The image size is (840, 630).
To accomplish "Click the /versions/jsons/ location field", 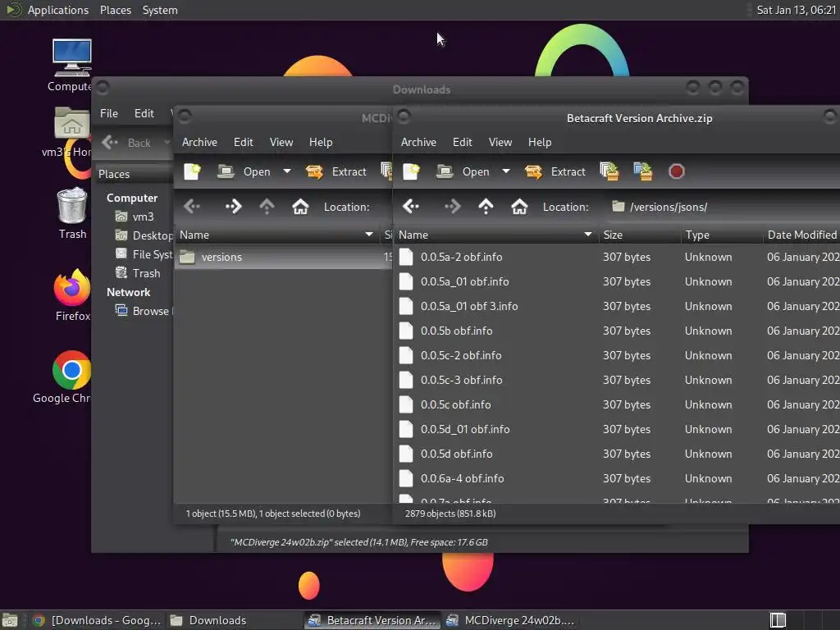I will (724, 207).
